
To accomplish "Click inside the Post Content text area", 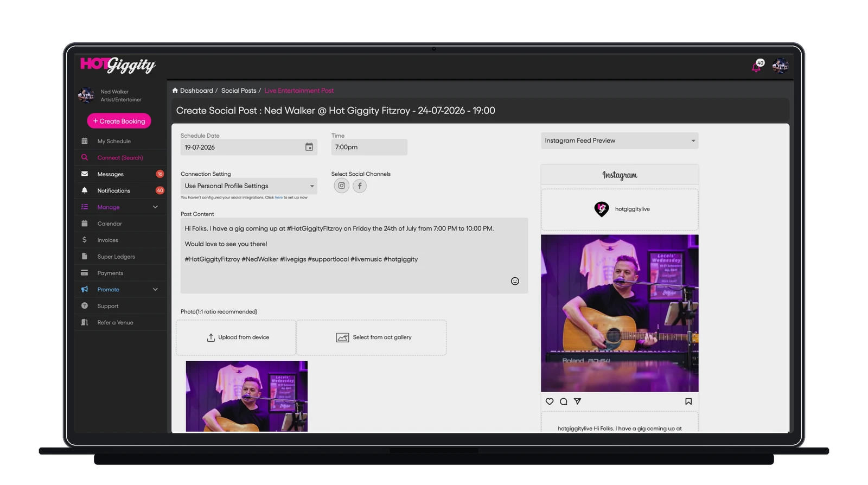I will [354, 256].
